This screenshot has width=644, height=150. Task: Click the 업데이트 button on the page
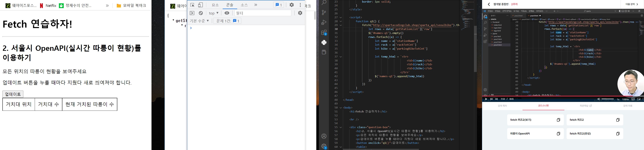(13, 94)
